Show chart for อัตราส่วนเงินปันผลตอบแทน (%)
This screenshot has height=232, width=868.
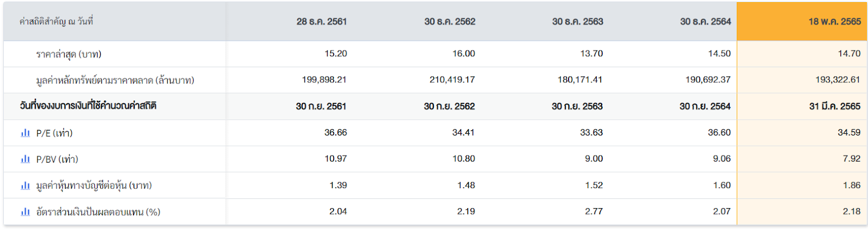(x=25, y=211)
